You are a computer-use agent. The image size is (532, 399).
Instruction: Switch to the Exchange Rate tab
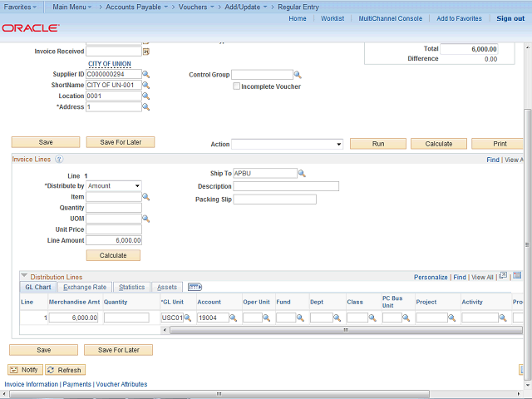[x=86, y=287]
